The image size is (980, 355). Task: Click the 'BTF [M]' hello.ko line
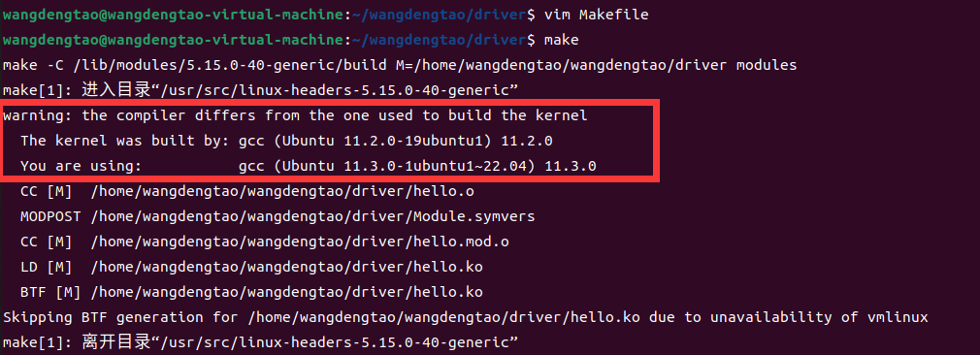251,292
